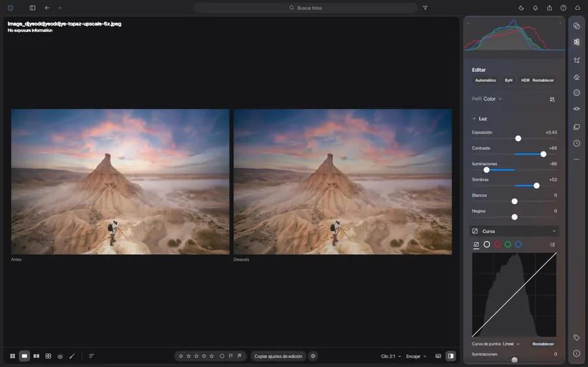This screenshot has width=588, height=367.
Task: Open the three-dots more options icon
Action: 577,159
